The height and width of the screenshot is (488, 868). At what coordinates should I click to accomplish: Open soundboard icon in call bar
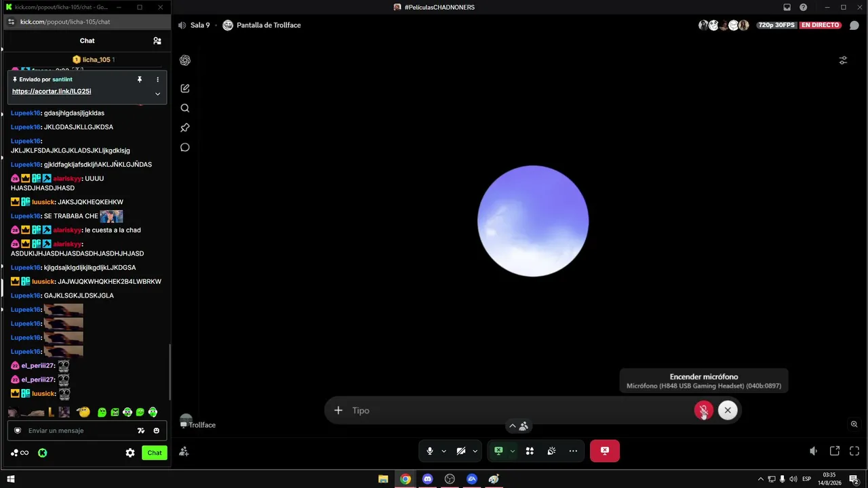pos(552,451)
